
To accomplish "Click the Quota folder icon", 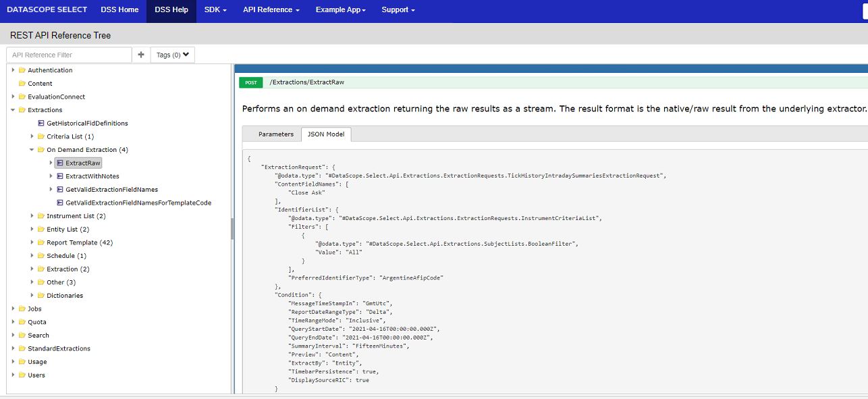I will (x=22, y=322).
